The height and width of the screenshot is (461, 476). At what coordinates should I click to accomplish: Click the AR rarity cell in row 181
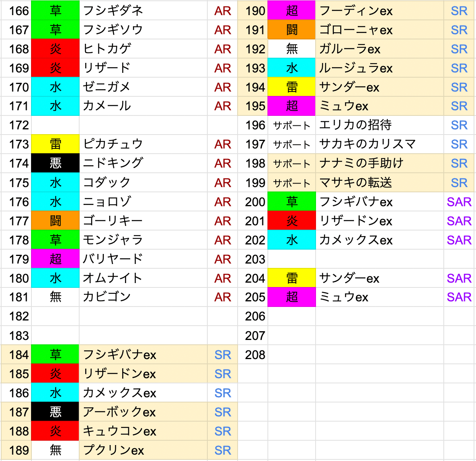tap(222, 297)
